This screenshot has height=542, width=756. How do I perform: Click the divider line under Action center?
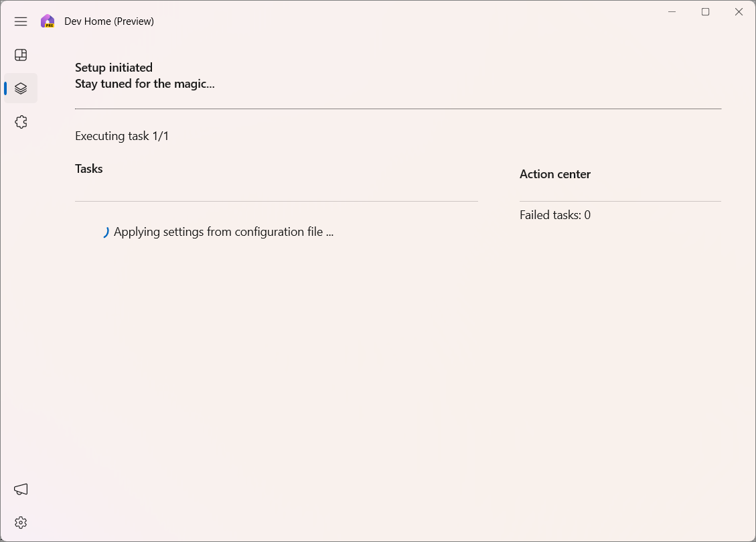tap(620, 199)
